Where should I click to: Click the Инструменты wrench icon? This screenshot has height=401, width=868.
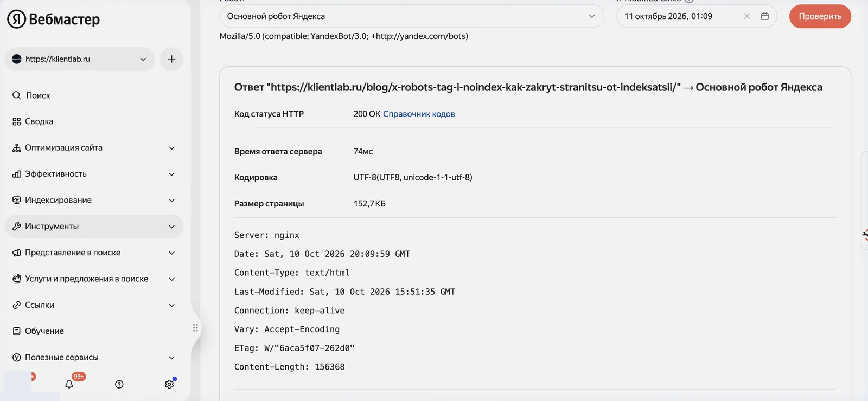pos(17,227)
